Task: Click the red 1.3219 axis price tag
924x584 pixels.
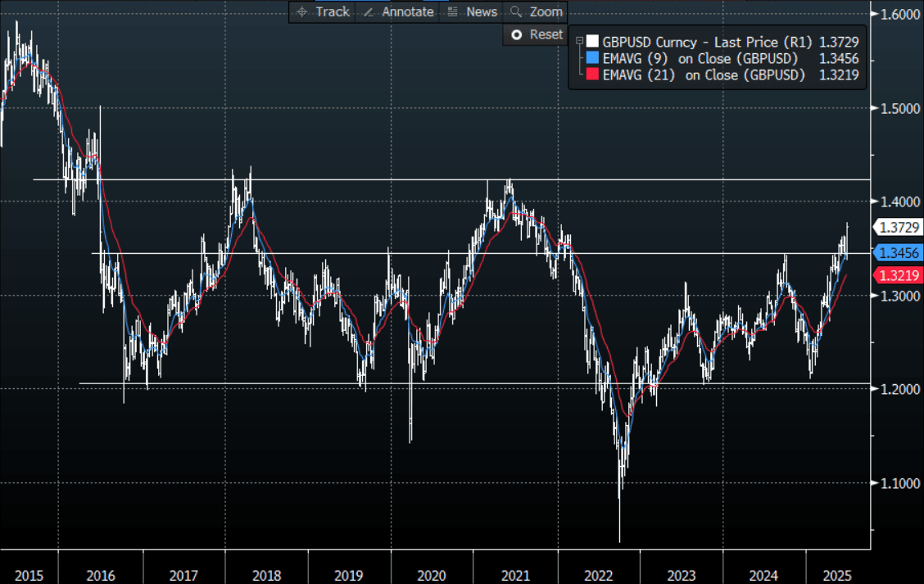Action: pyautogui.click(x=897, y=275)
